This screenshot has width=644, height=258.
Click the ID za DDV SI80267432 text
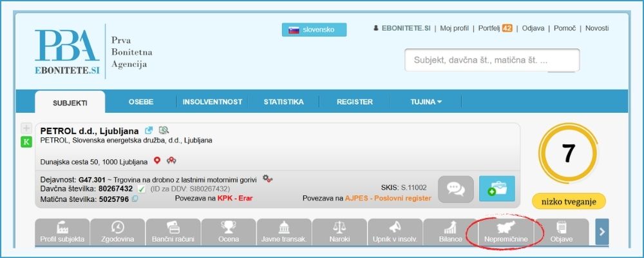[x=190, y=189]
